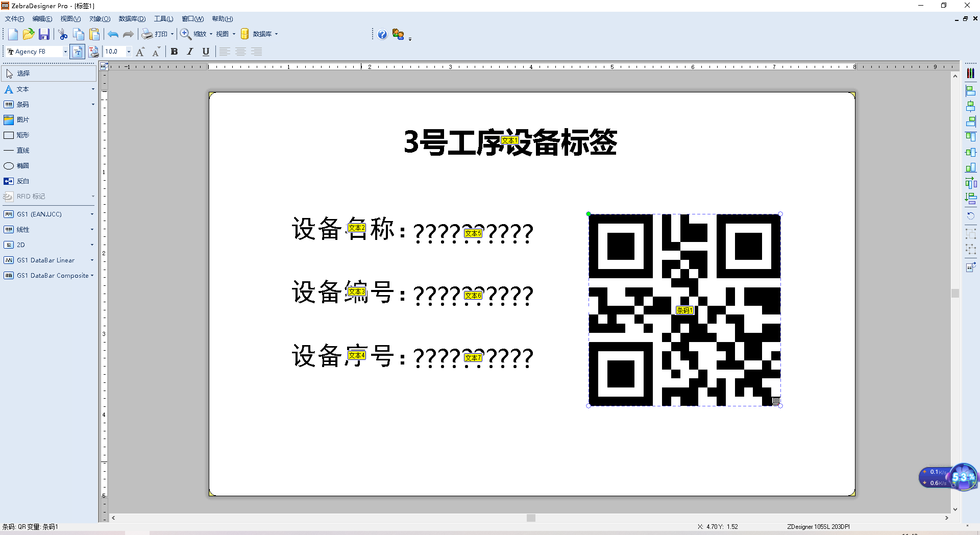Undo the last action

pos(113,34)
